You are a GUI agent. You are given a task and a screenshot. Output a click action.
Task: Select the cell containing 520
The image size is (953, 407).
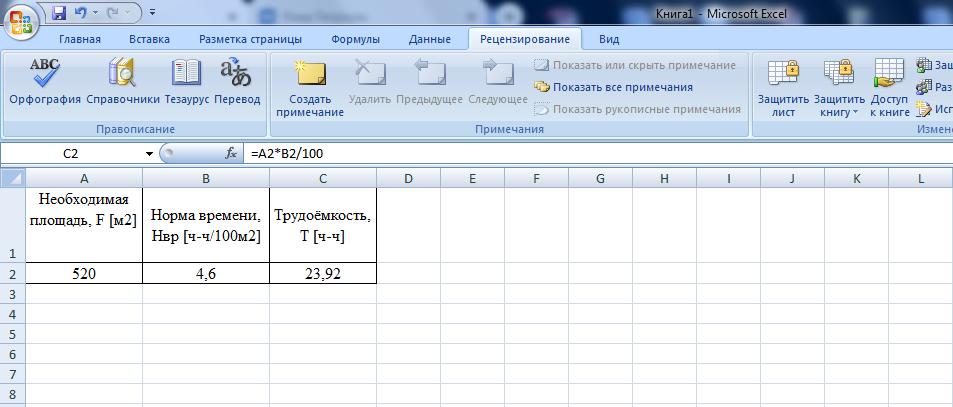[84, 273]
